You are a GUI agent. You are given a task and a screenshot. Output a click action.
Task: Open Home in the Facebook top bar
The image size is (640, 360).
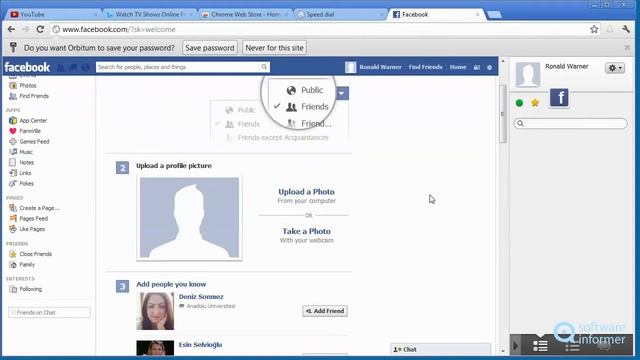click(458, 67)
